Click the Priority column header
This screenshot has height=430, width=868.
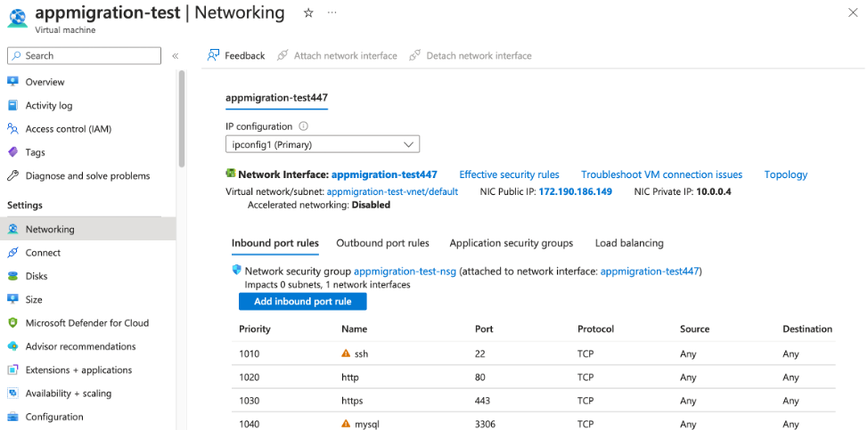point(255,329)
